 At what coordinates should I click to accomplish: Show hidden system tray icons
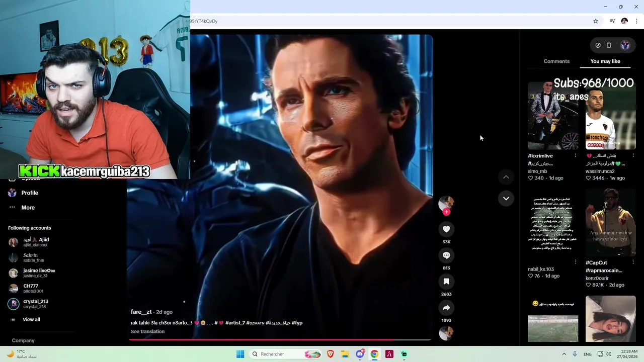point(564,354)
